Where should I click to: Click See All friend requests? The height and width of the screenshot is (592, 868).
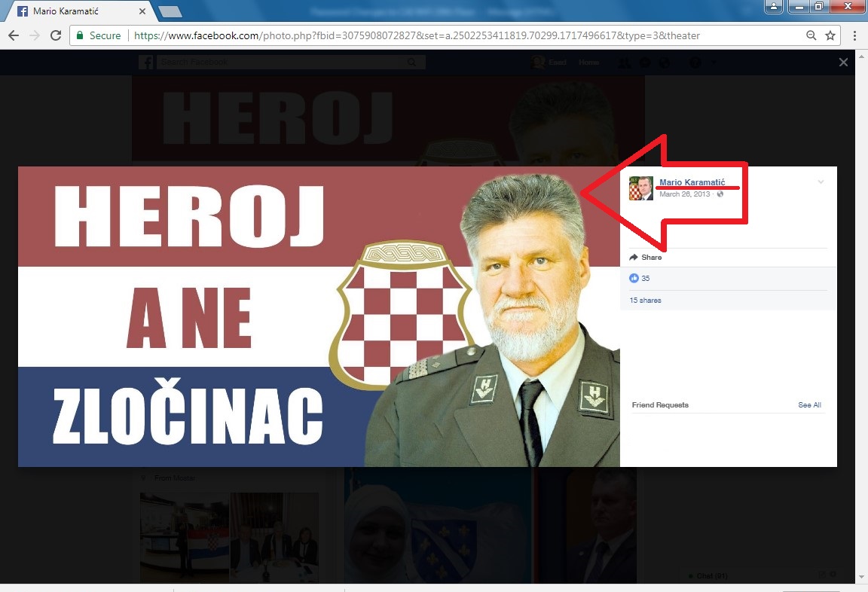809,405
